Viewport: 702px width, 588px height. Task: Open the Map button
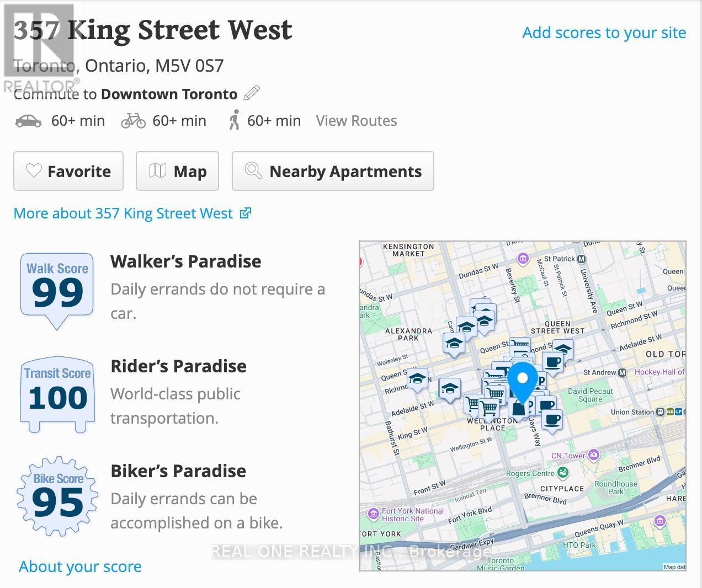coord(177,172)
